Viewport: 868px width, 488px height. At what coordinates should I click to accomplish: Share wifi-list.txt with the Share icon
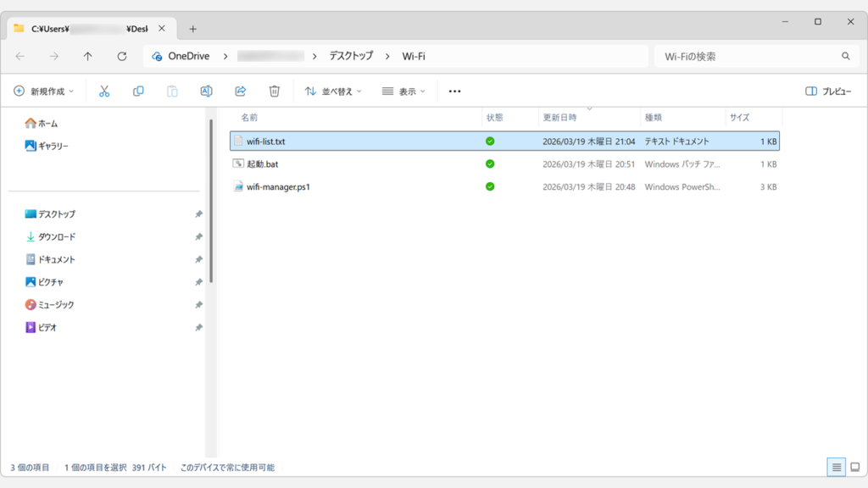click(x=240, y=91)
